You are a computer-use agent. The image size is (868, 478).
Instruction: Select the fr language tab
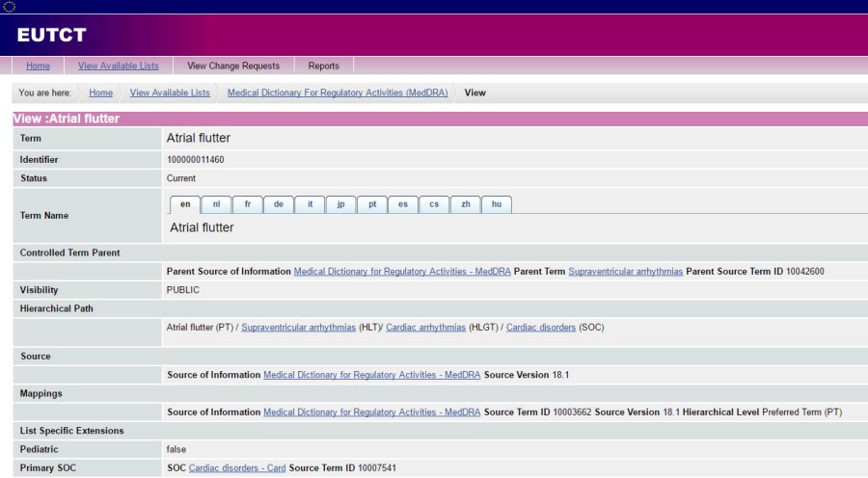pyautogui.click(x=247, y=204)
